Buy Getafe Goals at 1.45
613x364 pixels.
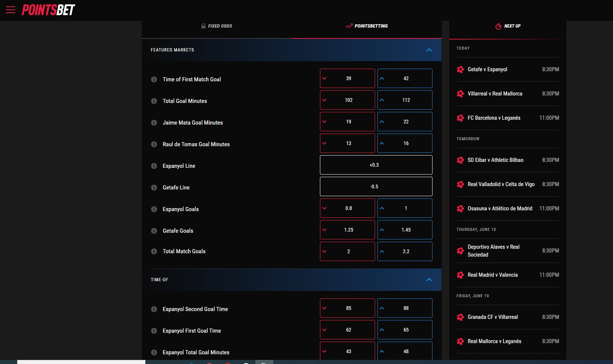coord(405,230)
